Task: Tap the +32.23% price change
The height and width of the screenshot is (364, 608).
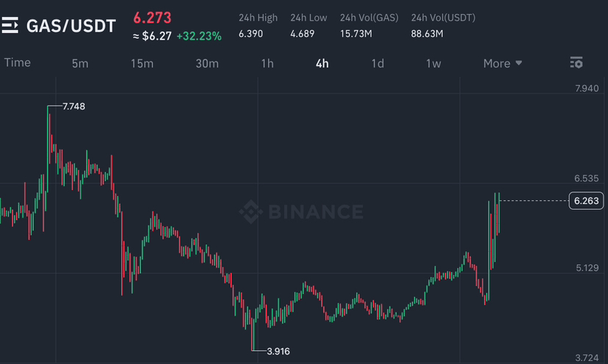Action: 198,35
